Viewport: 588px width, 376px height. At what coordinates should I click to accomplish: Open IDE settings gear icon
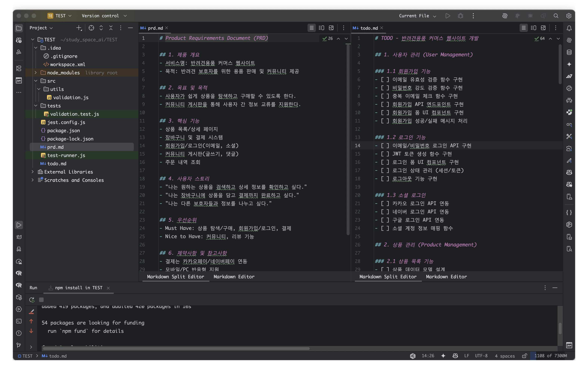tap(569, 16)
